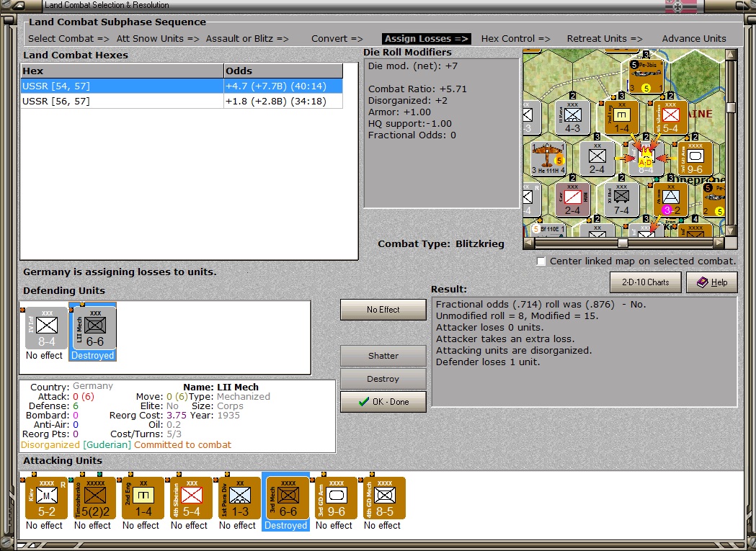Click map horizontal scrollbar left arrow
Screen dimensions: 756x551
(528, 243)
